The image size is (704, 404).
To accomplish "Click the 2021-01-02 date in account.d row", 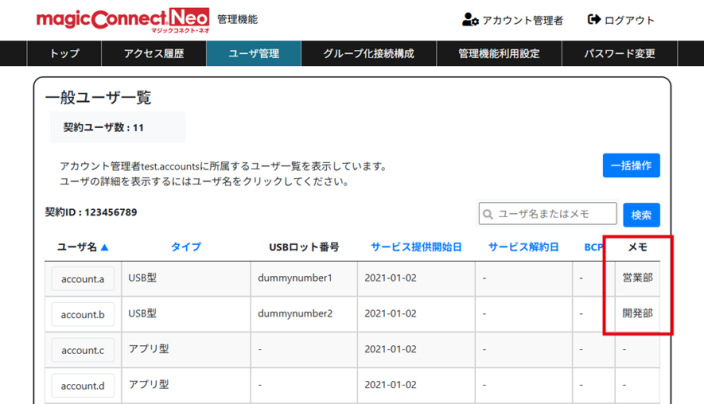I will 390,385.
